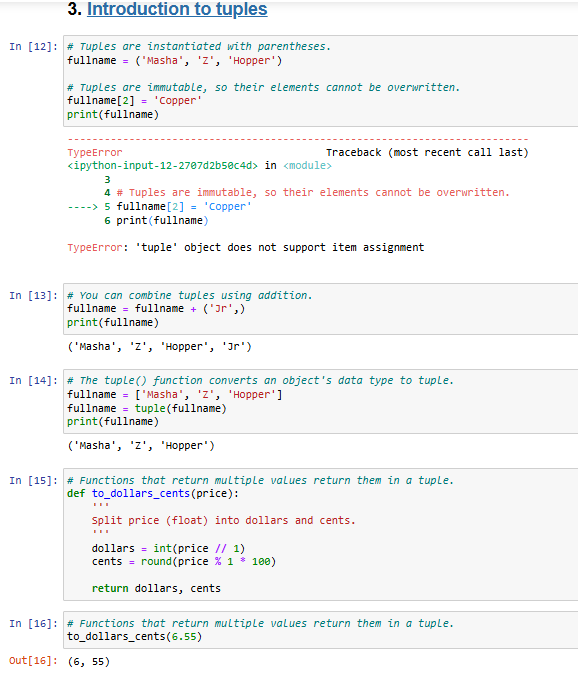Click the cents = round(price % 1 * 100) line
The width and height of the screenshot is (578, 677).
[x=184, y=562]
